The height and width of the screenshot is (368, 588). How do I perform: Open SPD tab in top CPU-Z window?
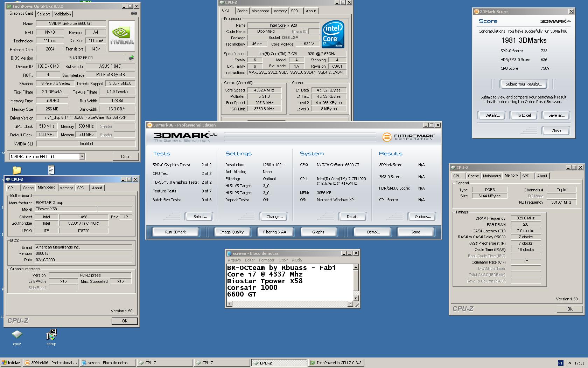(x=295, y=11)
